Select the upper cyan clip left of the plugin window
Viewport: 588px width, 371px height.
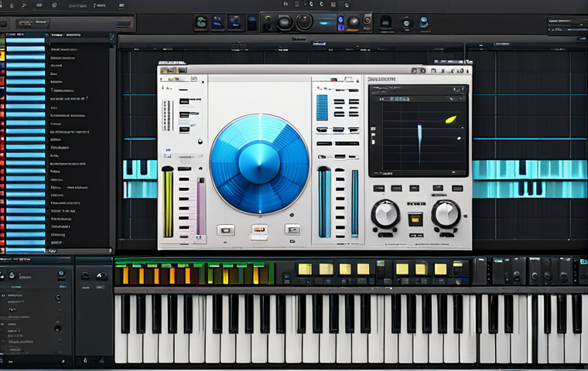(x=140, y=170)
